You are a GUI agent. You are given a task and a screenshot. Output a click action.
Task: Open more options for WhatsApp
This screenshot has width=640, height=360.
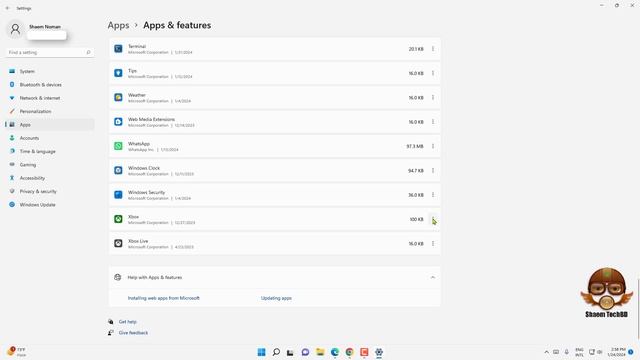[x=433, y=146]
